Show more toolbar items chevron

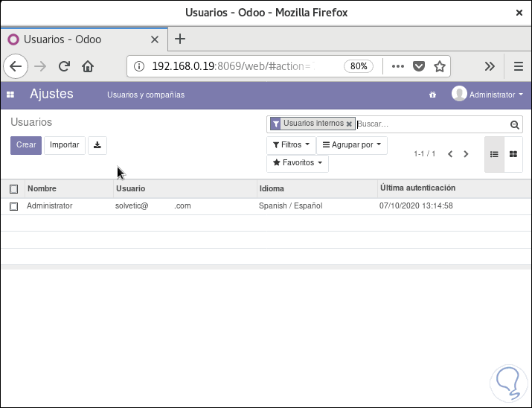(x=490, y=66)
